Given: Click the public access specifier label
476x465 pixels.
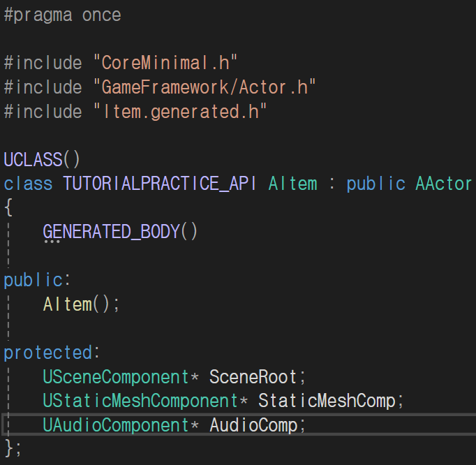Looking at the screenshot, I should [33, 280].
